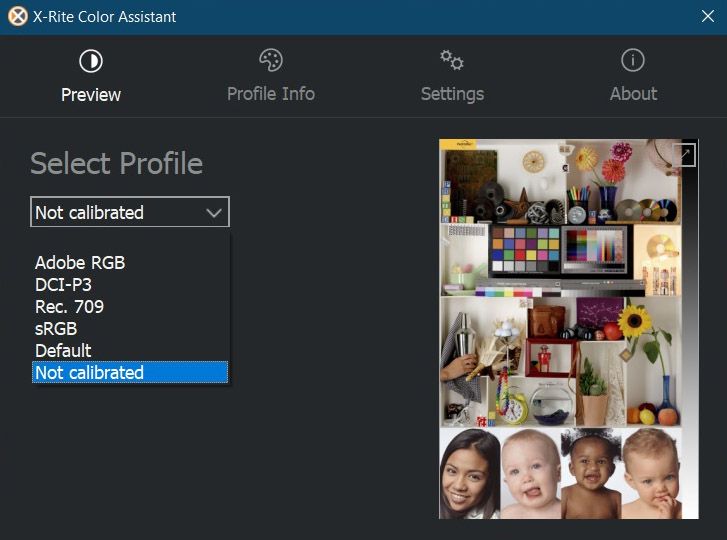Screen dimensions: 727x540
Task: Select the DCI-P3 profile option
Action: coord(63,285)
